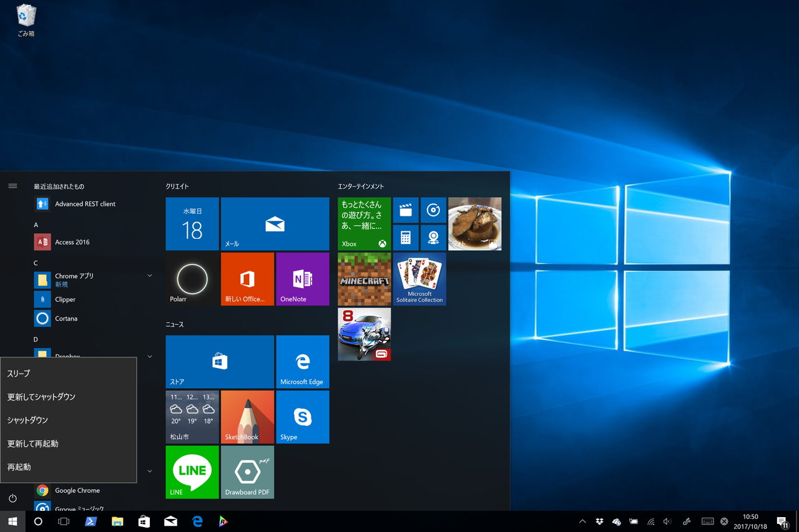The image size is (799, 532).
Task: Open the Calculator tile
Action: click(406, 238)
